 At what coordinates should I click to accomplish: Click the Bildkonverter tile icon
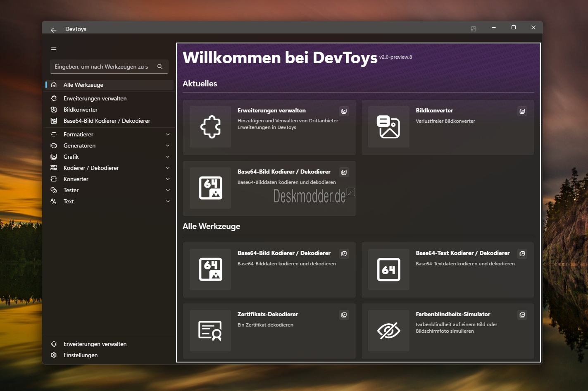point(389,127)
